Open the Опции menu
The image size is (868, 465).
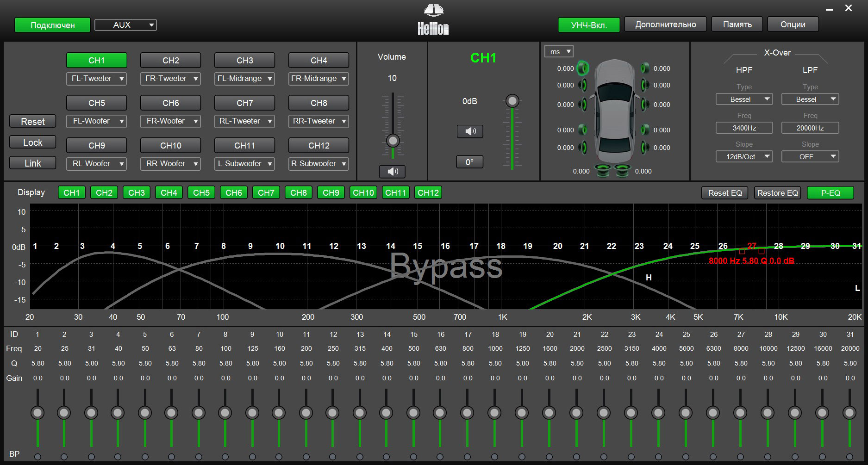coord(793,25)
